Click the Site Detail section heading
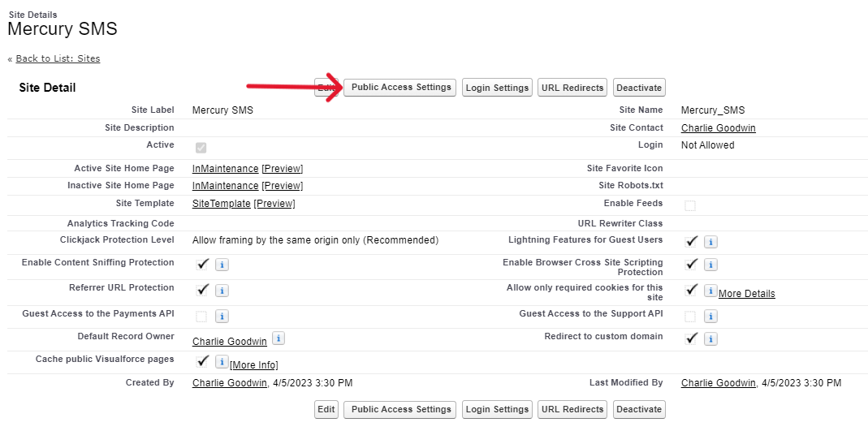 tap(48, 88)
